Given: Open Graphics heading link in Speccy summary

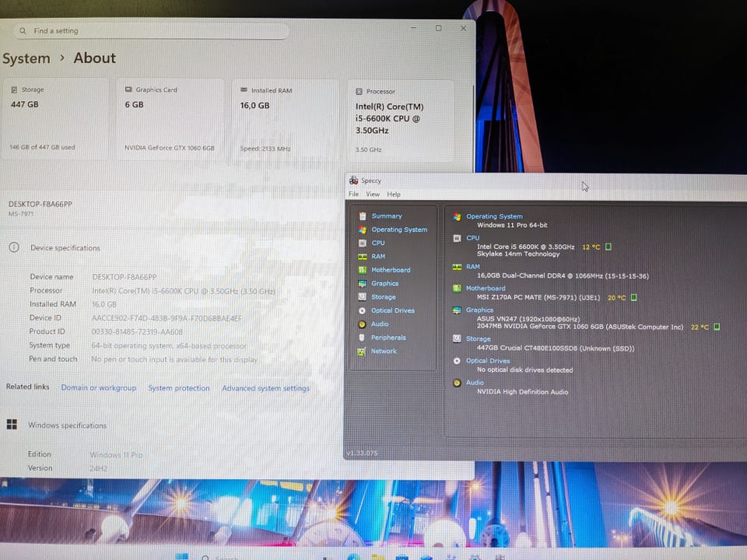Looking at the screenshot, I should pos(479,310).
